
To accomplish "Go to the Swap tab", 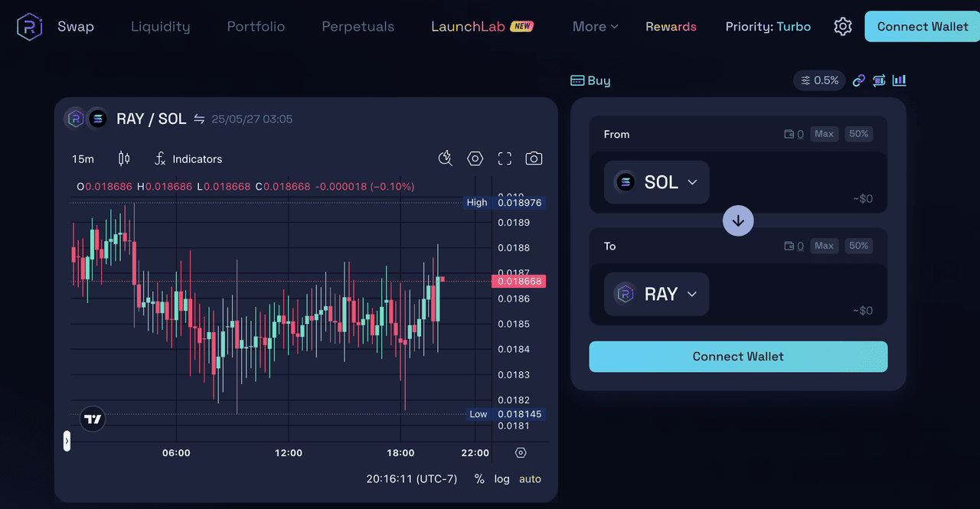I will (x=76, y=27).
